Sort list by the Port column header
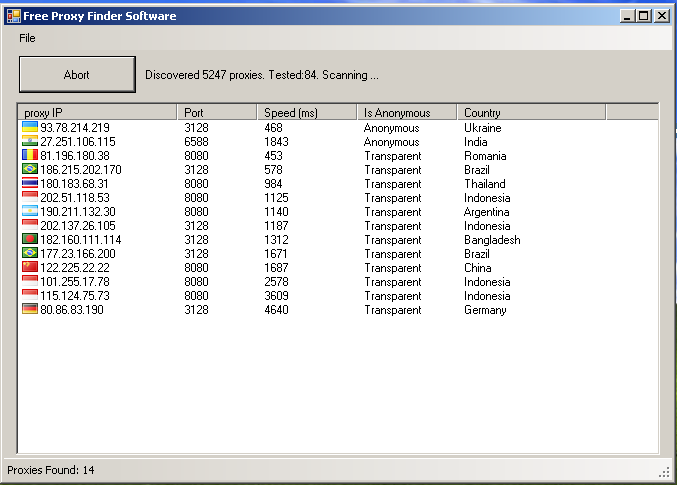Screen dimensions: 677x485 tap(216, 113)
